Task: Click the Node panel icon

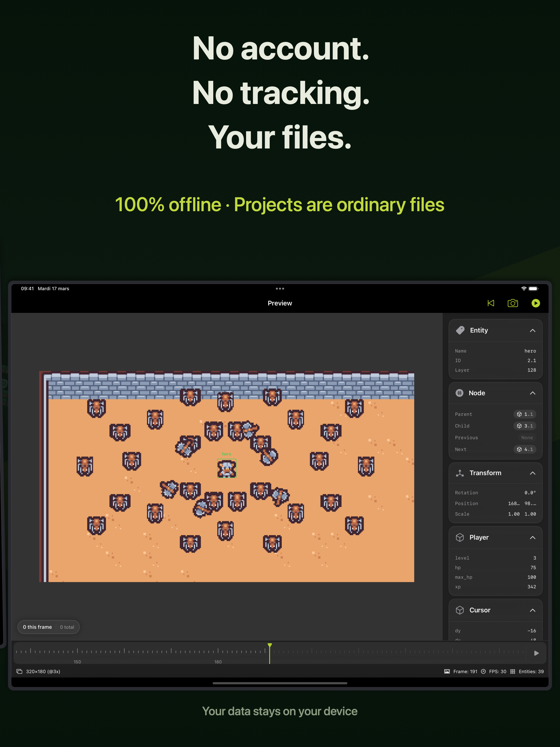Action: click(459, 393)
